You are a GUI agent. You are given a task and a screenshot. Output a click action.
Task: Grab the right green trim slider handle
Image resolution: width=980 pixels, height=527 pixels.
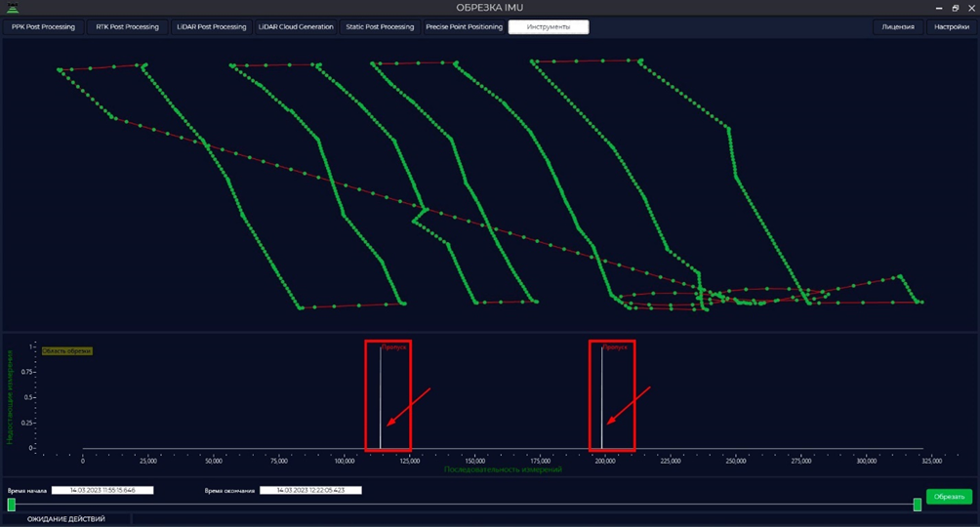pos(917,505)
